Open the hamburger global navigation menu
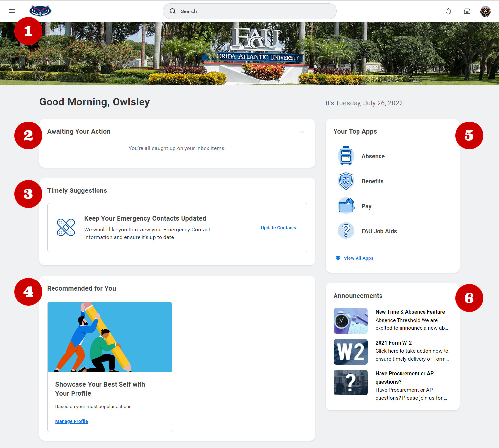This screenshot has width=499, height=448. tap(12, 11)
